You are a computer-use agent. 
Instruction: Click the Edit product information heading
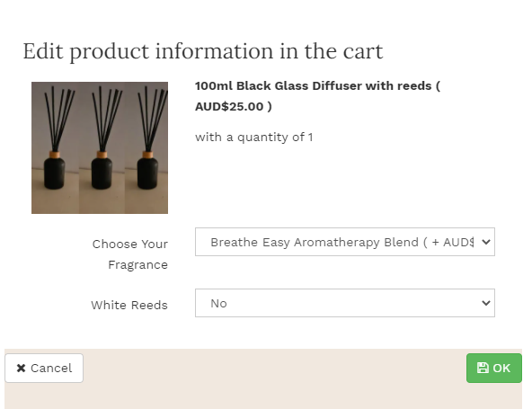(x=203, y=51)
